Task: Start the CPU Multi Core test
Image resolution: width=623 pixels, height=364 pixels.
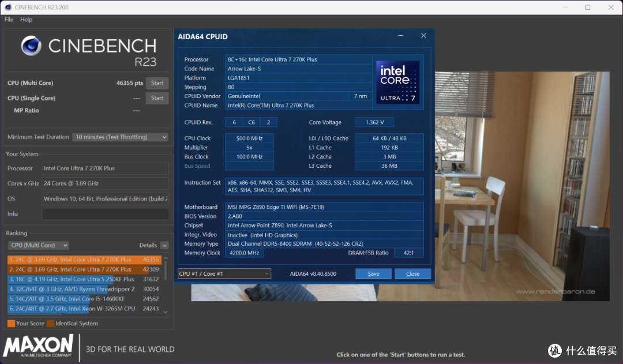Action: point(157,83)
